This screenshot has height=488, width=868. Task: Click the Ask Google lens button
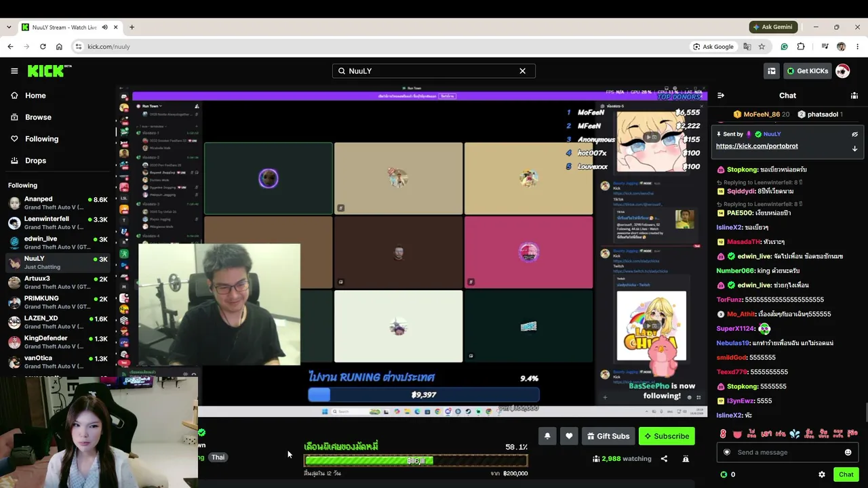click(713, 47)
